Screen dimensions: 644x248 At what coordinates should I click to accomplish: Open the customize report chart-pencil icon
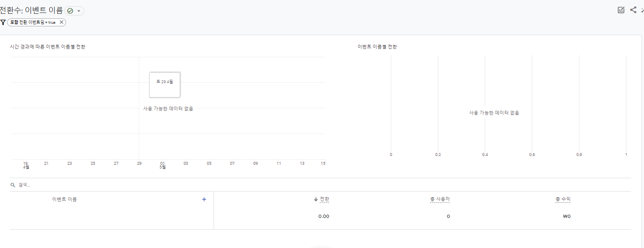tap(621, 10)
